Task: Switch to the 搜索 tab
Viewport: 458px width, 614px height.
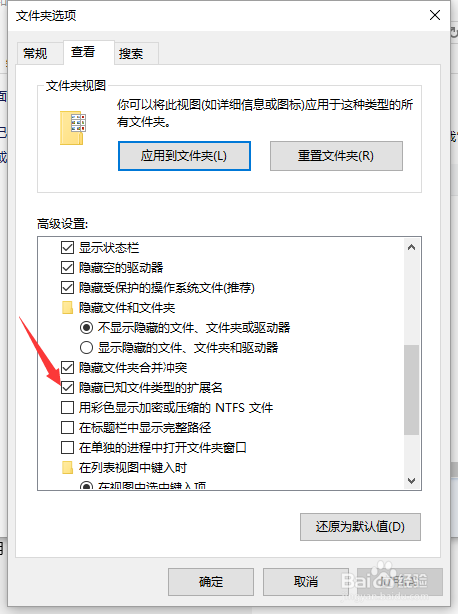Action: point(131,53)
